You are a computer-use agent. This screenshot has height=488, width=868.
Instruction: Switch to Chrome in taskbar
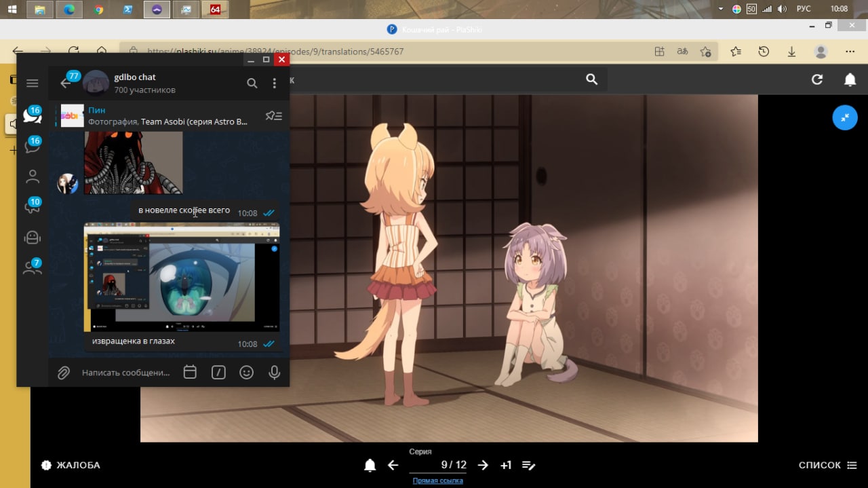pyautogui.click(x=99, y=10)
